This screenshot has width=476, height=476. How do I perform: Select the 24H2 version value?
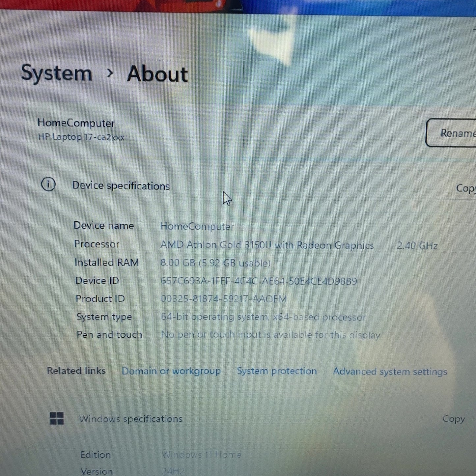(x=173, y=471)
